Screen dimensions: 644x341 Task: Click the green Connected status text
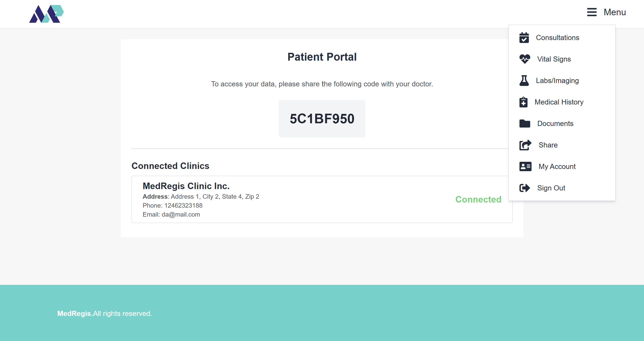(478, 199)
